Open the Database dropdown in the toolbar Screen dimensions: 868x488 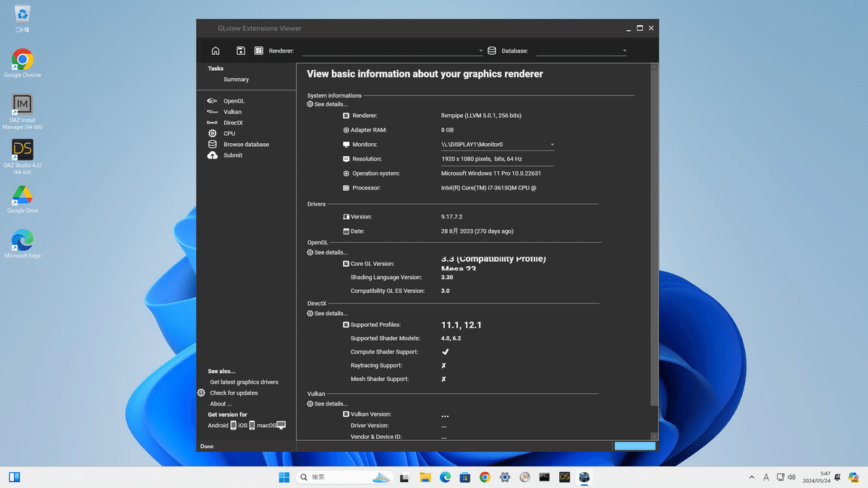[582, 51]
